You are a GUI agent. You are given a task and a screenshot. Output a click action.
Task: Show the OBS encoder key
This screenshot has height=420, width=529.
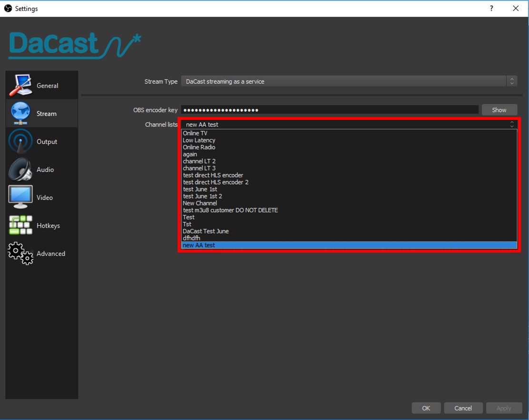pos(499,110)
